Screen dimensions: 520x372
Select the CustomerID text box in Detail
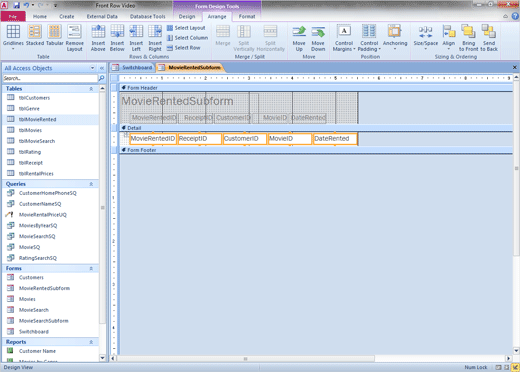(245, 139)
